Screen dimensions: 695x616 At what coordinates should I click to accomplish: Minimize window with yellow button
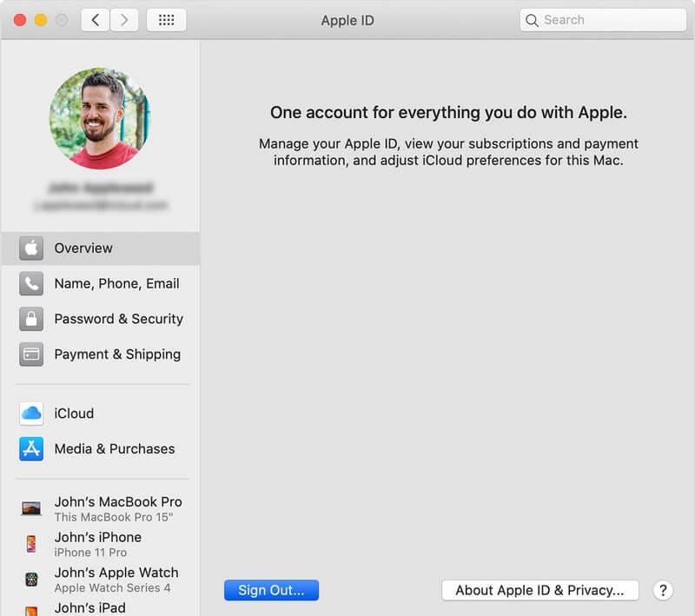coord(41,20)
